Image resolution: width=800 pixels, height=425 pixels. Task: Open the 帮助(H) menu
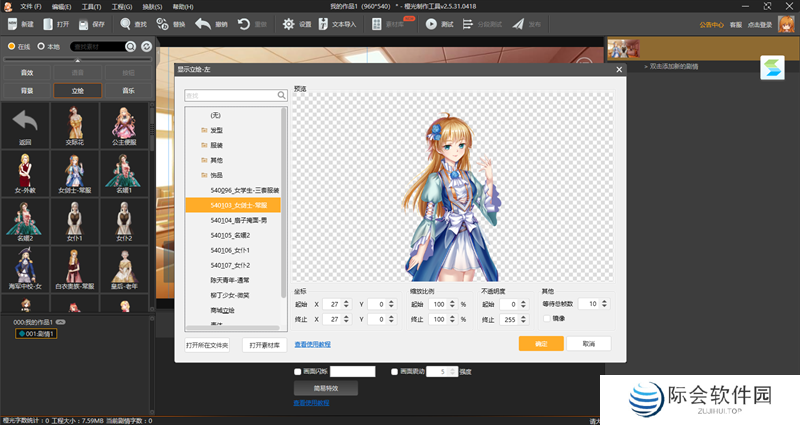pyautogui.click(x=183, y=7)
